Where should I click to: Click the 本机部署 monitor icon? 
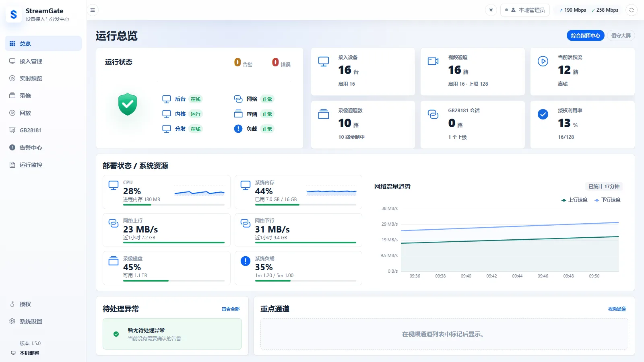click(13, 353)
